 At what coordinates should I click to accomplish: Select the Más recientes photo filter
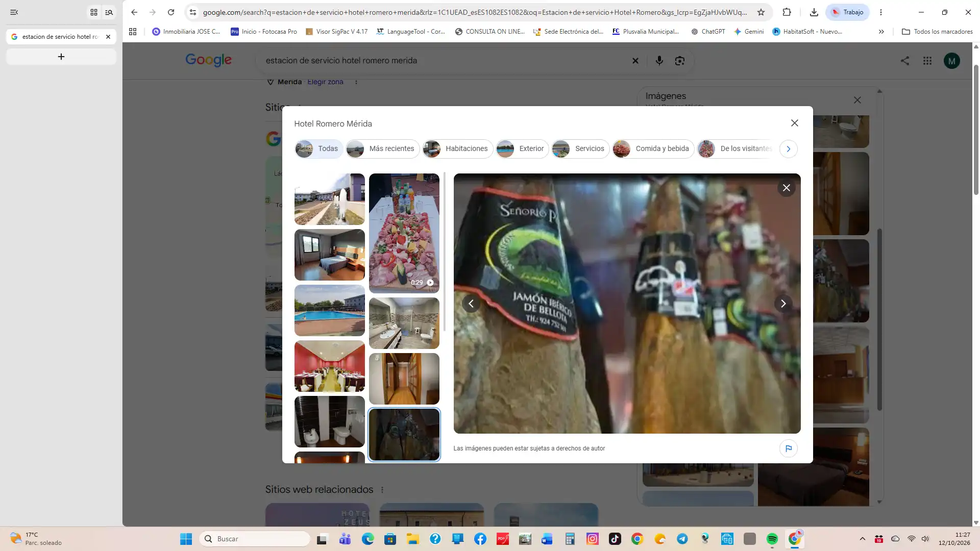(x=382, y=148)
